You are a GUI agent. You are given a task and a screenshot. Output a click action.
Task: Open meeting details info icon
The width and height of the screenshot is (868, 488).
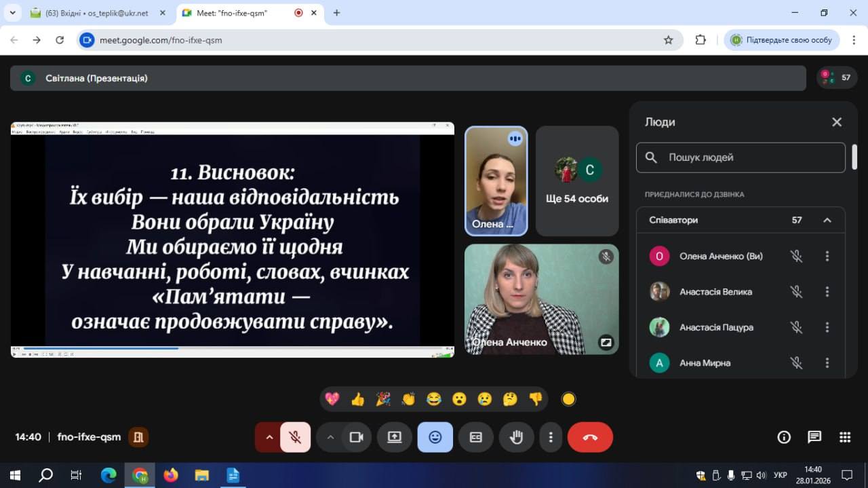[784, 437]
